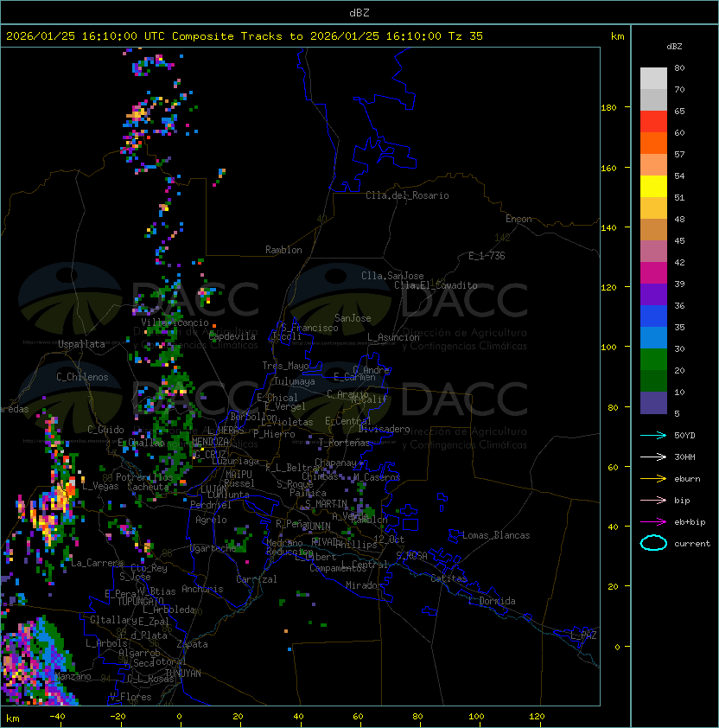Click the 'L_PAZ' map label

coord(583,635)
